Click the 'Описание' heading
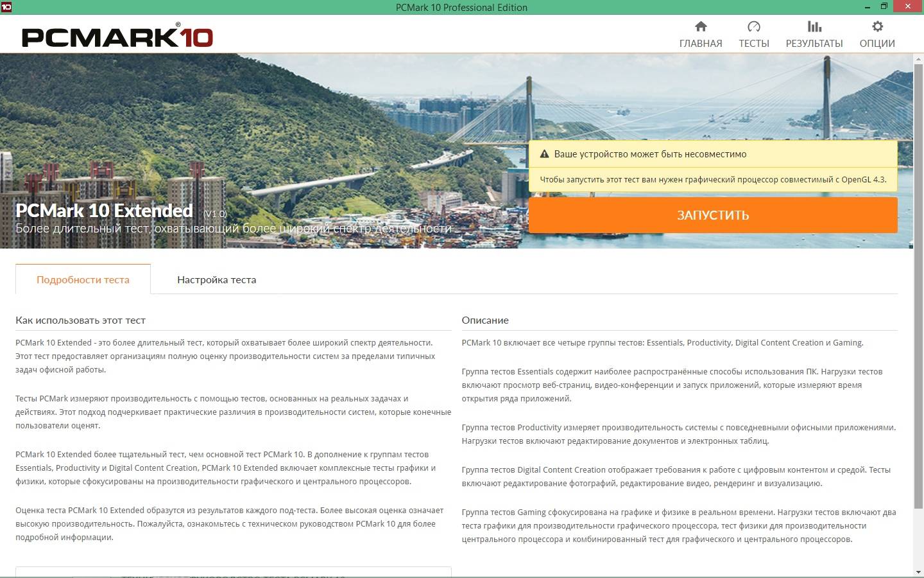Screen dimensions: 924x578 tap(485, 320)
